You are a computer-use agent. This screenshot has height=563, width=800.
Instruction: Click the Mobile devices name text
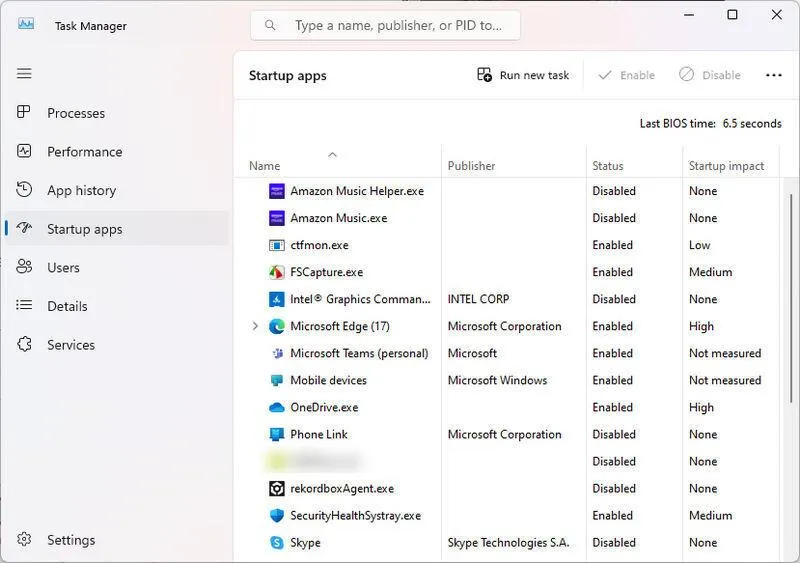pos(328,380)
